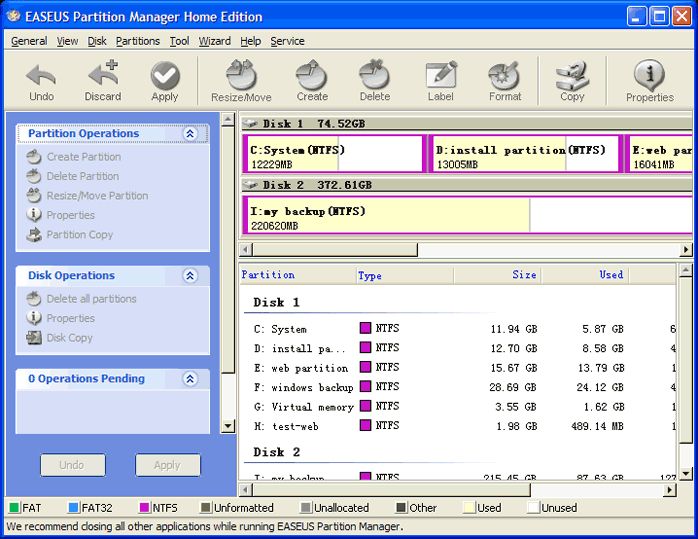Click the Partition column header
Viewport: 698px width, 539px height.
[x=298, y=275]
